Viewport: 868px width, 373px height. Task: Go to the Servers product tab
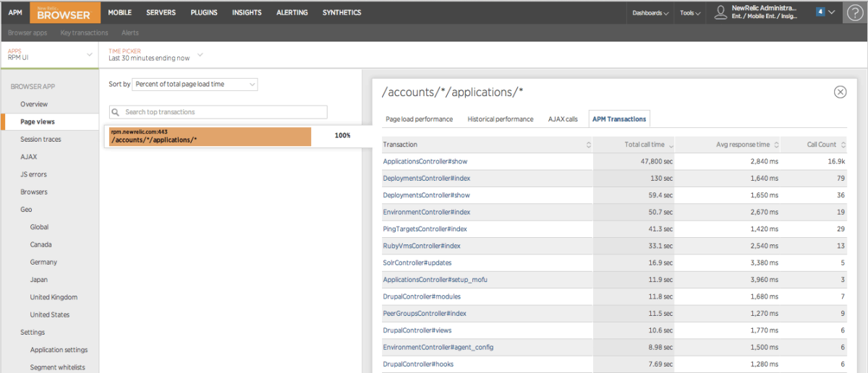(161, 12)
